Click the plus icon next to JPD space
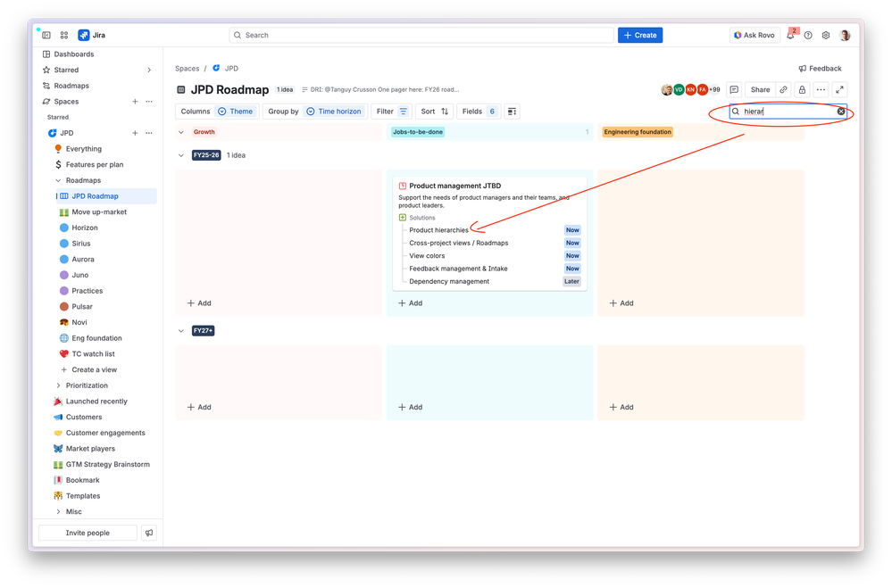Image resolution: width=892 pixels, height=588 pixels. click(x=135, y=133)
